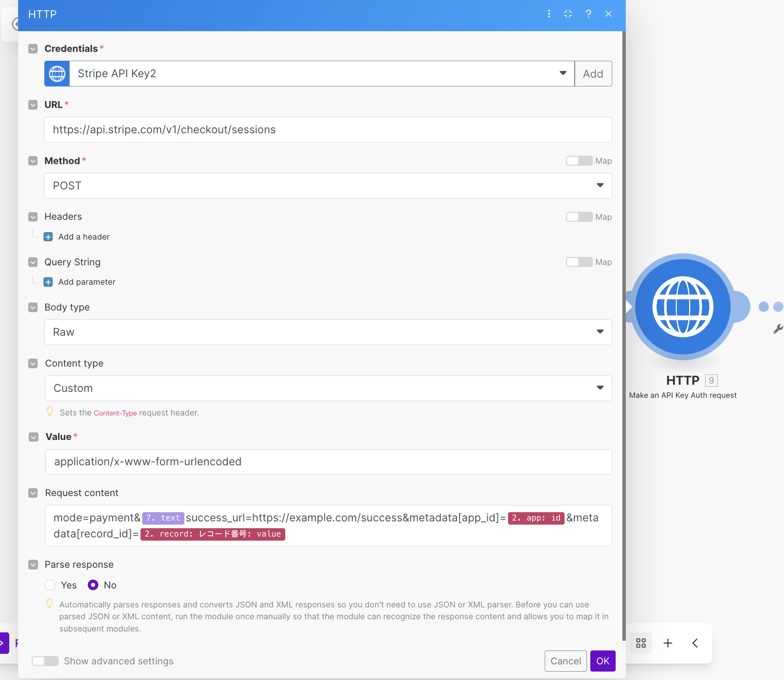Collapse the Content type section chevron

coord(33,364)
